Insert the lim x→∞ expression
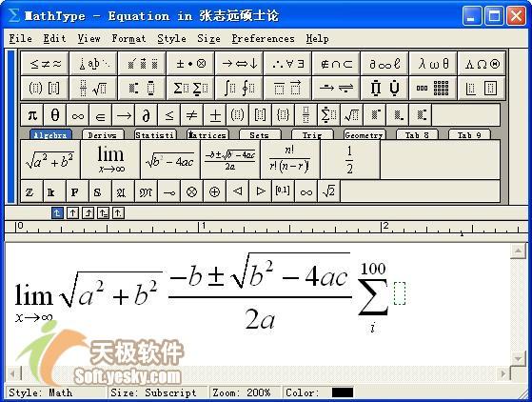The image size is (532, 402). tap(110, 160)
